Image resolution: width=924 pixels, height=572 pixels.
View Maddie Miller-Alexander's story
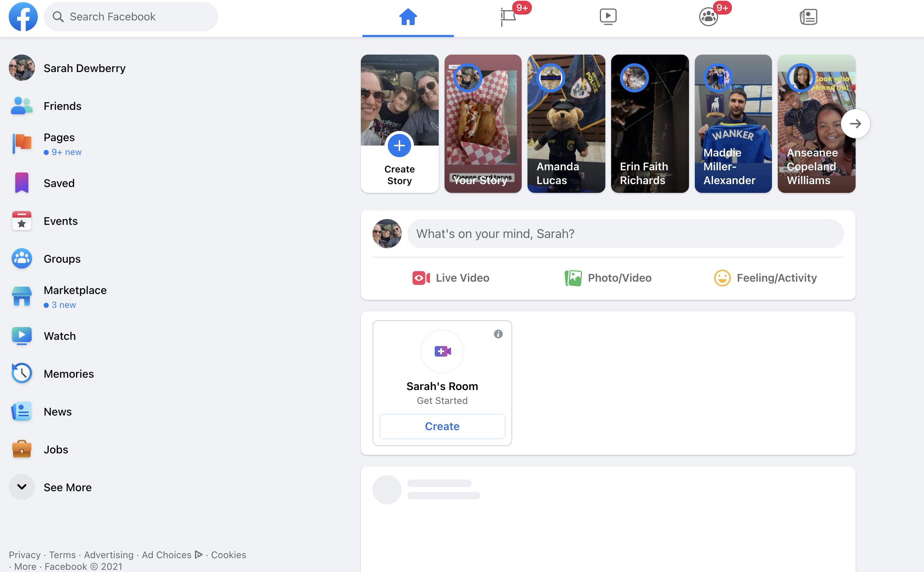(x=733, y=124)
